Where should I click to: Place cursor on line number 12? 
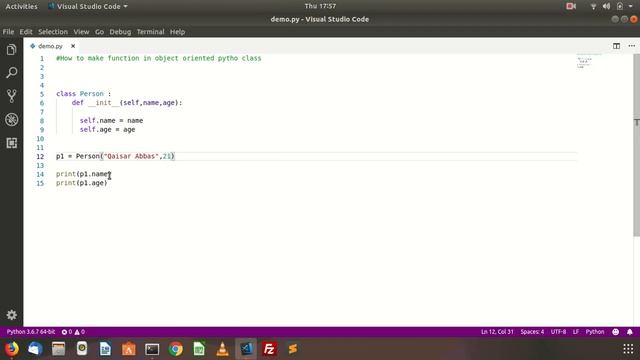40,156
